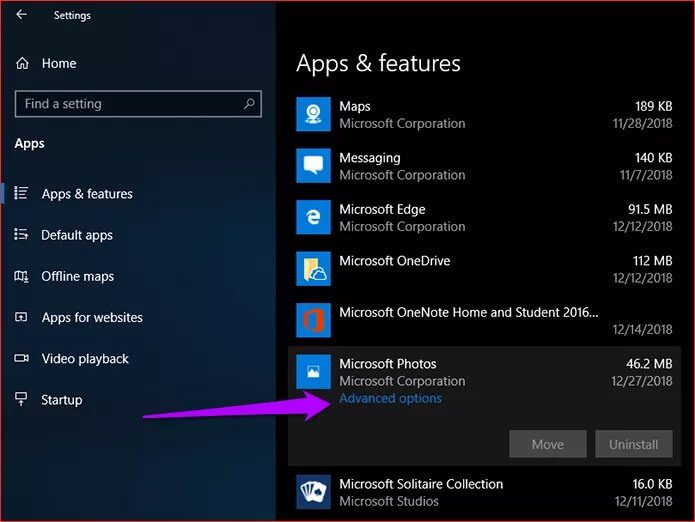Select Microsoft OneNote Home and Student entry
695x522 pixels.
469,312
